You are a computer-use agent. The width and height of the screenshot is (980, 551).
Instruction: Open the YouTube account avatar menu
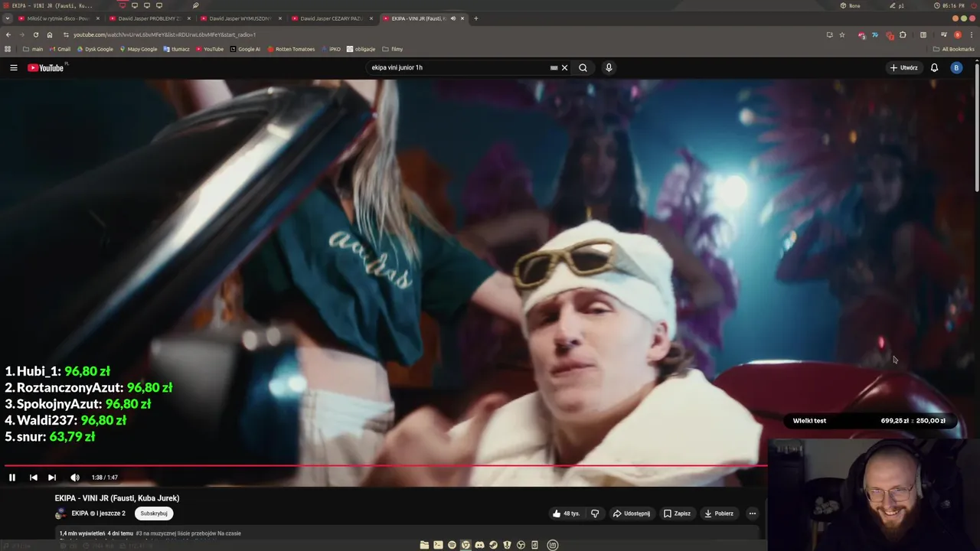[955, 67]
